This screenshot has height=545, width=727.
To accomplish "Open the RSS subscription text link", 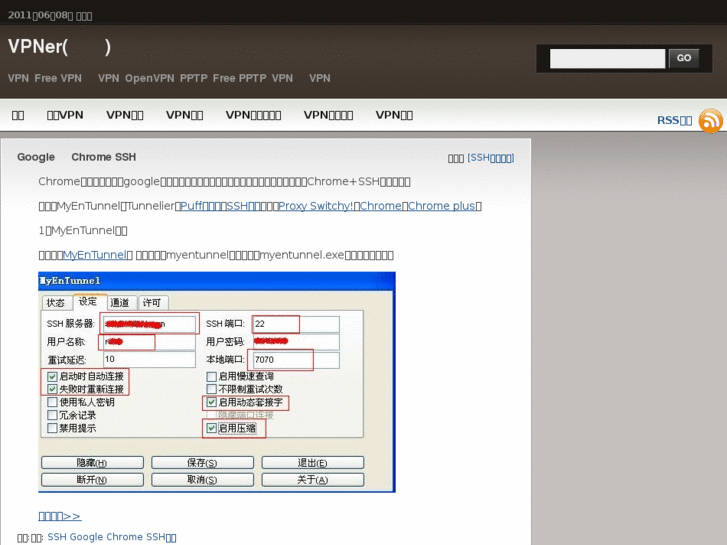I will tap(674, 121).
